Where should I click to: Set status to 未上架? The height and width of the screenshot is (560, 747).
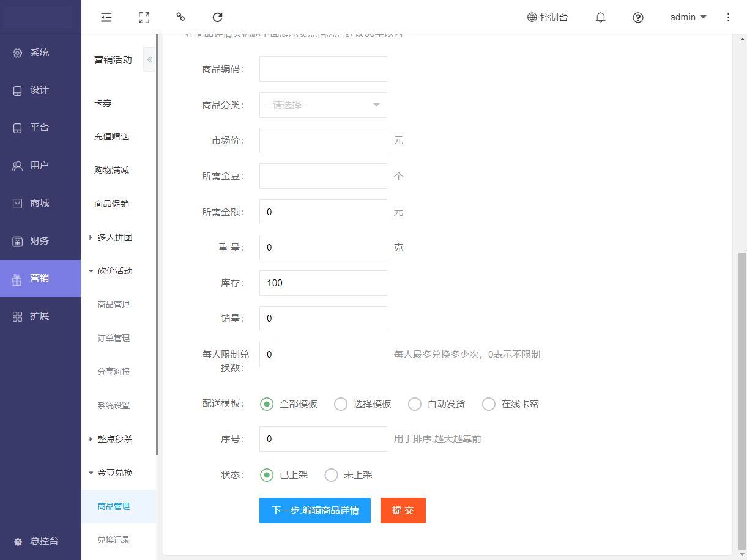[331, 475]
